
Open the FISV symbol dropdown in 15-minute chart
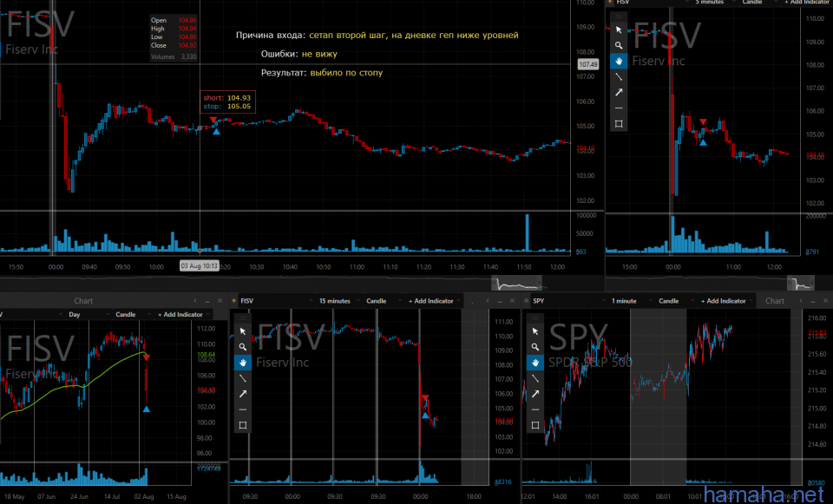pos(276,301)
